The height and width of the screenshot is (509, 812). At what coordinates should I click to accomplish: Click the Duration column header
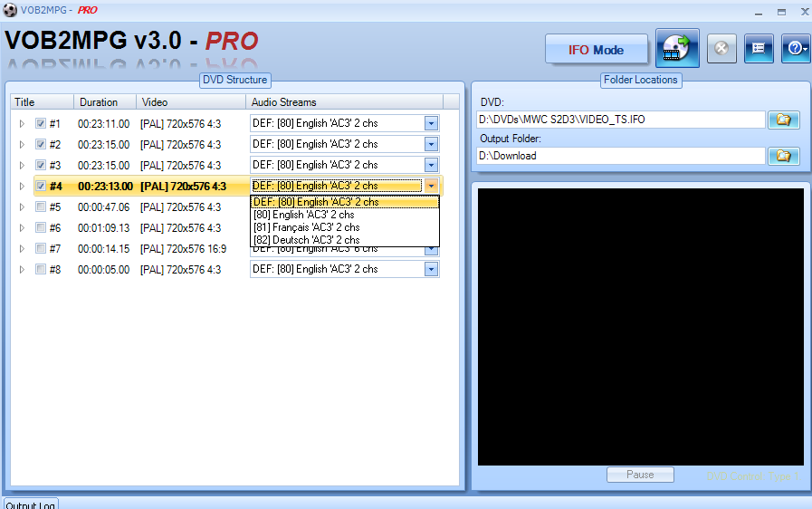(x=105, y=102)
